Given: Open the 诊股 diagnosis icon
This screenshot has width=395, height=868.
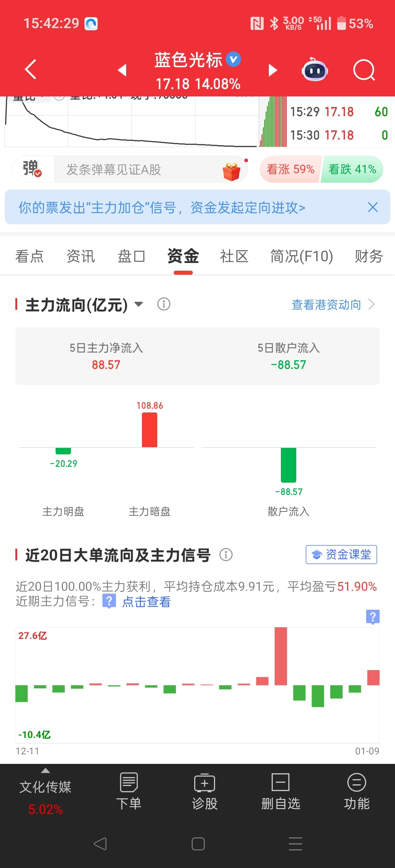Looking at the screenshot, I should [204, 791].
